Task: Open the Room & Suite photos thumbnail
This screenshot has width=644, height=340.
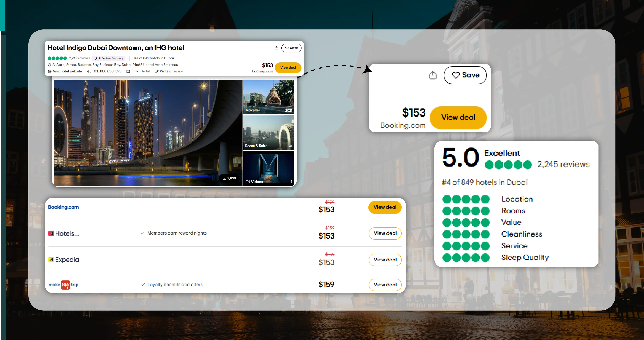Action: point(268,133)
